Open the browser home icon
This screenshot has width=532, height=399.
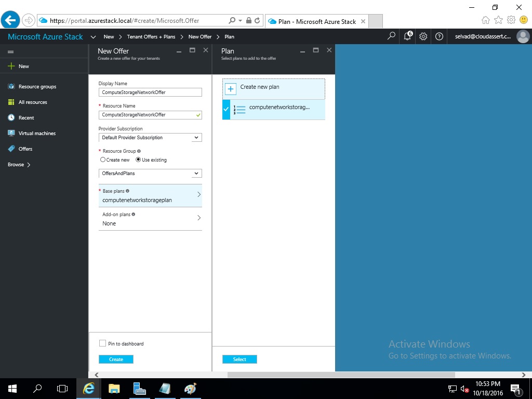coord(486,20)
